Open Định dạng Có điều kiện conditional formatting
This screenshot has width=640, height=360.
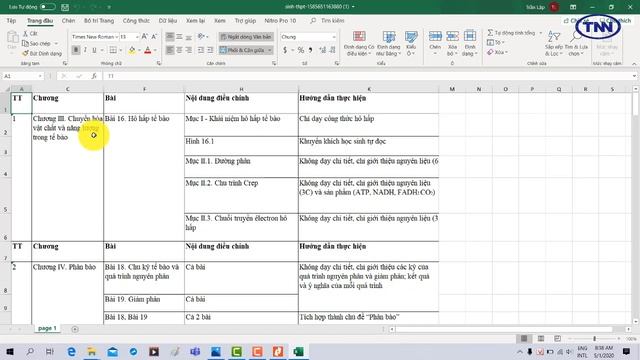[x=359, y=43]
